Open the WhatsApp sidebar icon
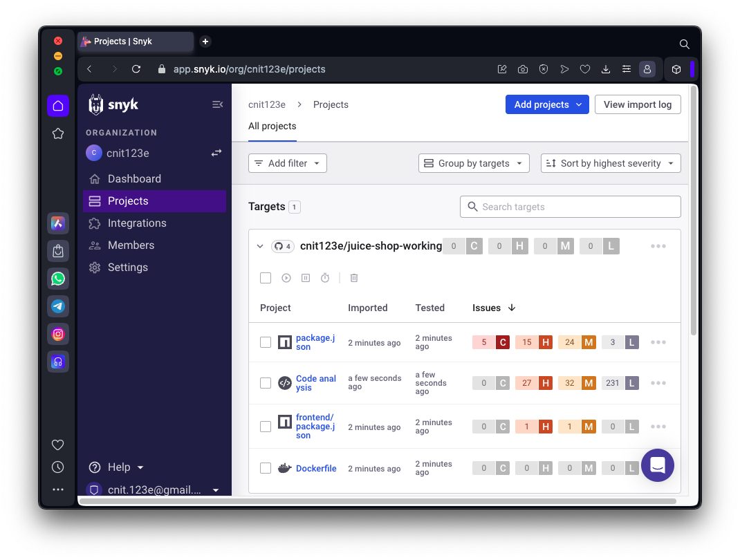The width and height of the screenshot is (740, 560). point(58,279)
